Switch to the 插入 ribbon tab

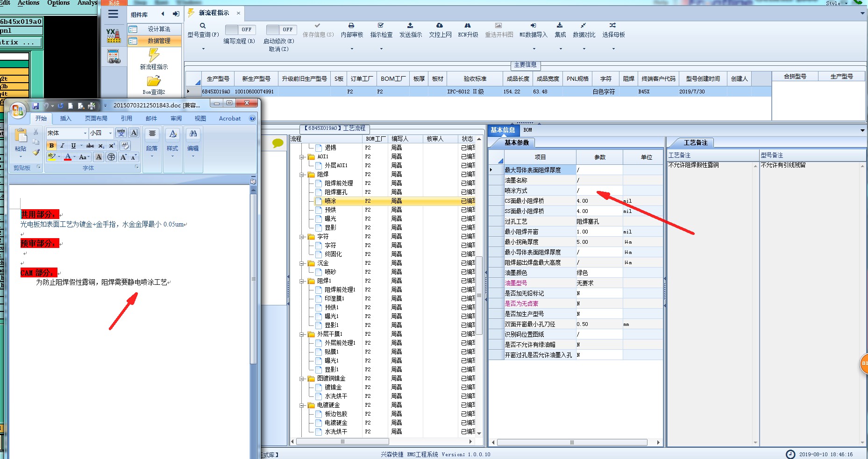coord(65,119)
